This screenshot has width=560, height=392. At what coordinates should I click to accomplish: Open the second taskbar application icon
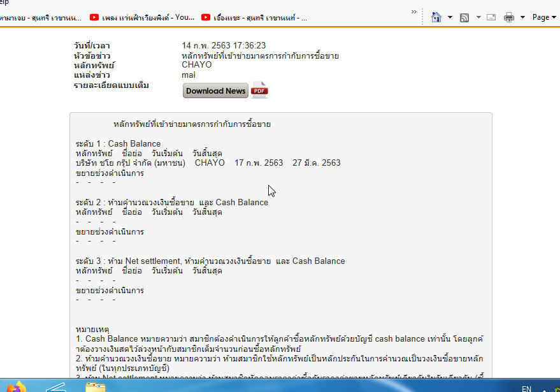pos(55,388)
